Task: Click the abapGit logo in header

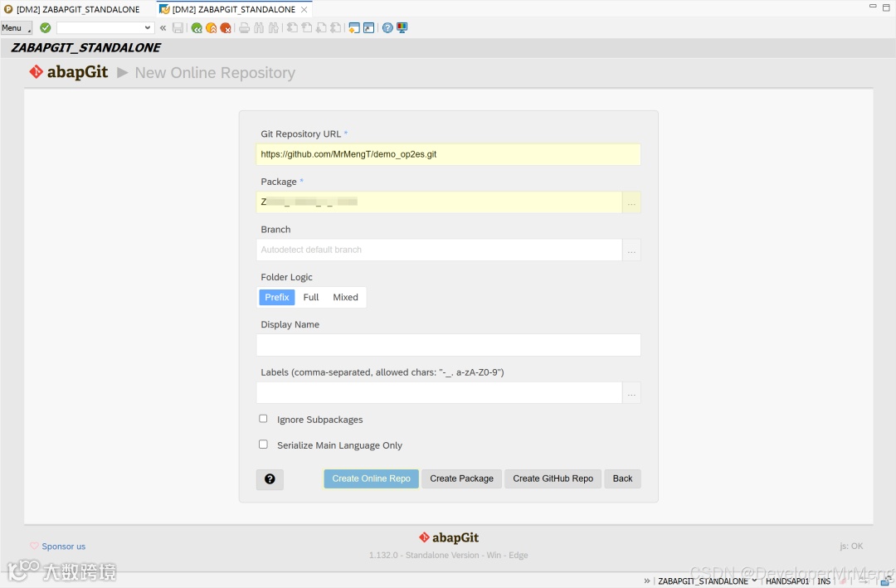Action: [69, 72]
